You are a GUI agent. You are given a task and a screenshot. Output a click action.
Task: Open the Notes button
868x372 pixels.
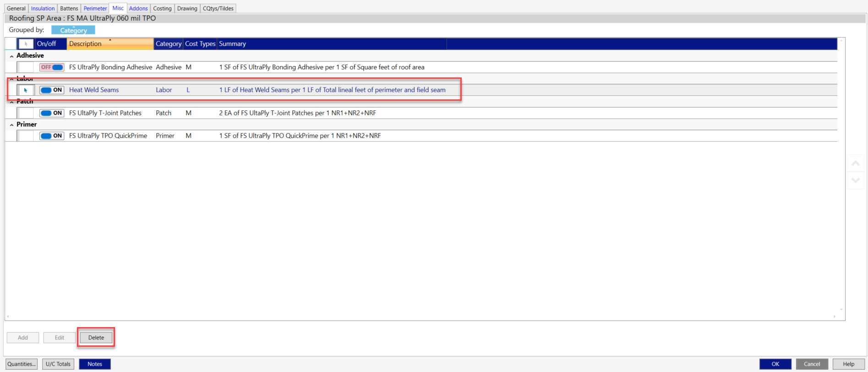pos(95,364)
